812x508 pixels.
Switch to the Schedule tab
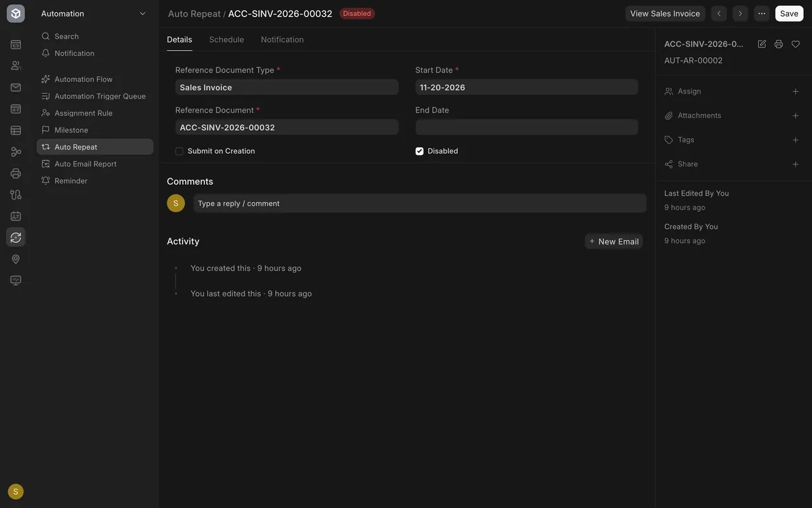[226, 39]
